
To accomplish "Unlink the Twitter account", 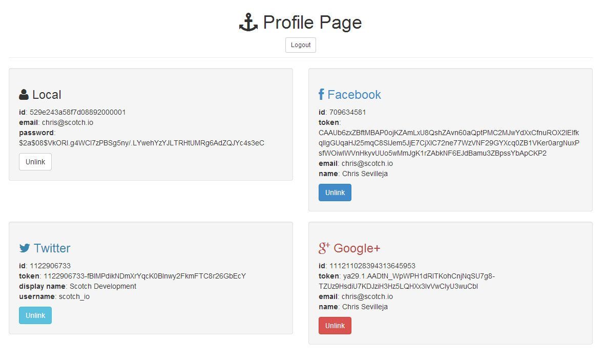I will [x=35, y=315].
